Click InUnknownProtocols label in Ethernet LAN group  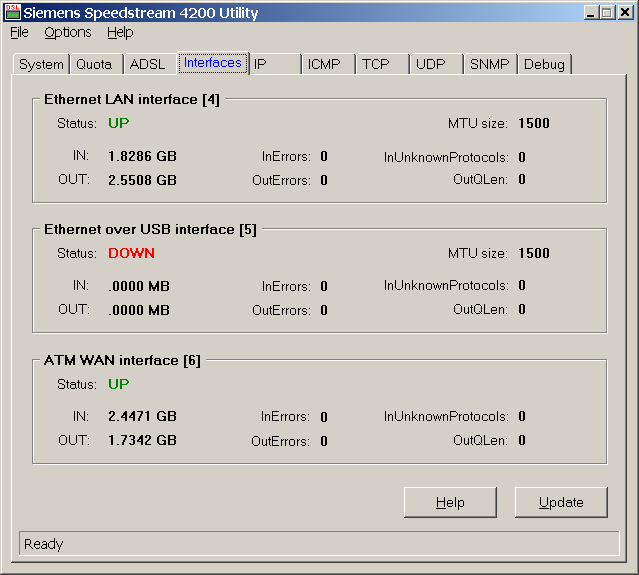446,157
